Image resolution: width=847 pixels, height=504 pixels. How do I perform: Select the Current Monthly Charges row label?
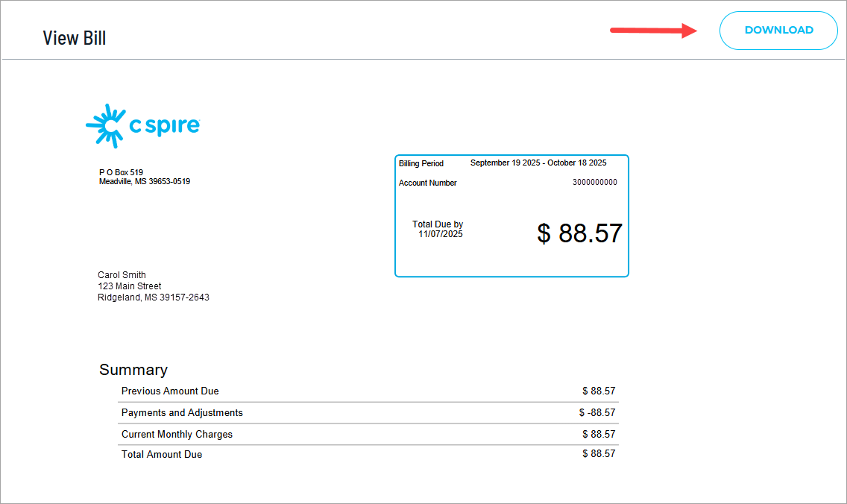[177, 435]
